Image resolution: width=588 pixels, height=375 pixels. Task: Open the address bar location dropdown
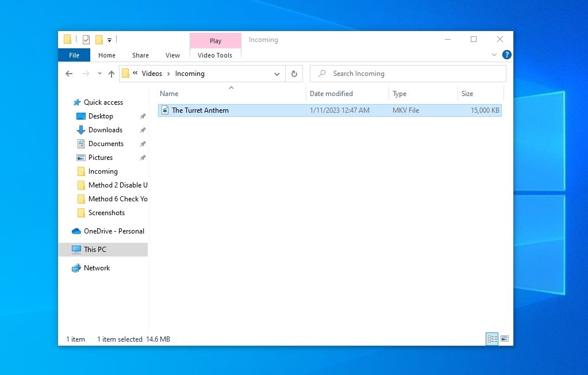pos(277,73)
